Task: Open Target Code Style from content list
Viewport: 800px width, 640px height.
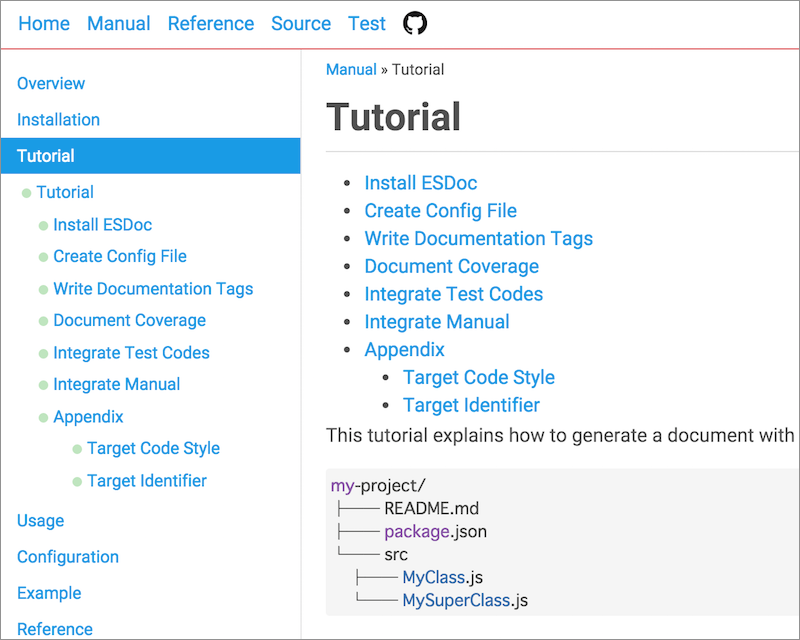Action: click(479, 377)
